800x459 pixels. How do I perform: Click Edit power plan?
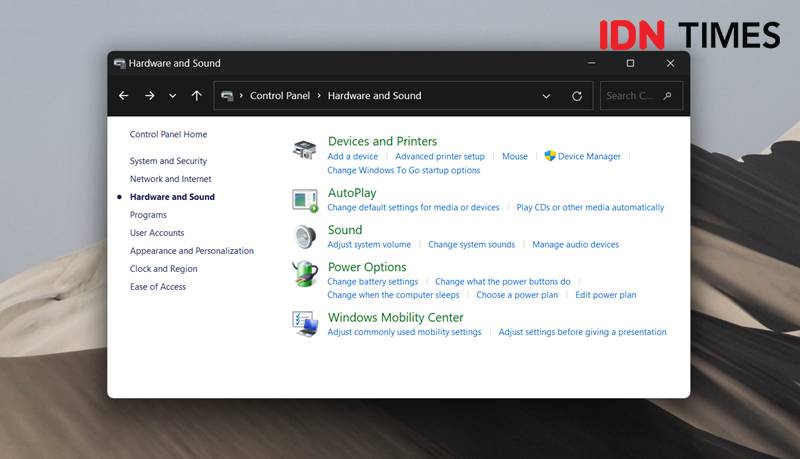pyautogui.click(x=606, y=295)
